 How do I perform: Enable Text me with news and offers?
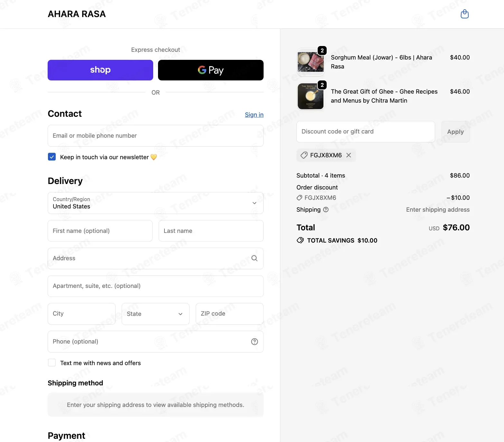point(52,363)
